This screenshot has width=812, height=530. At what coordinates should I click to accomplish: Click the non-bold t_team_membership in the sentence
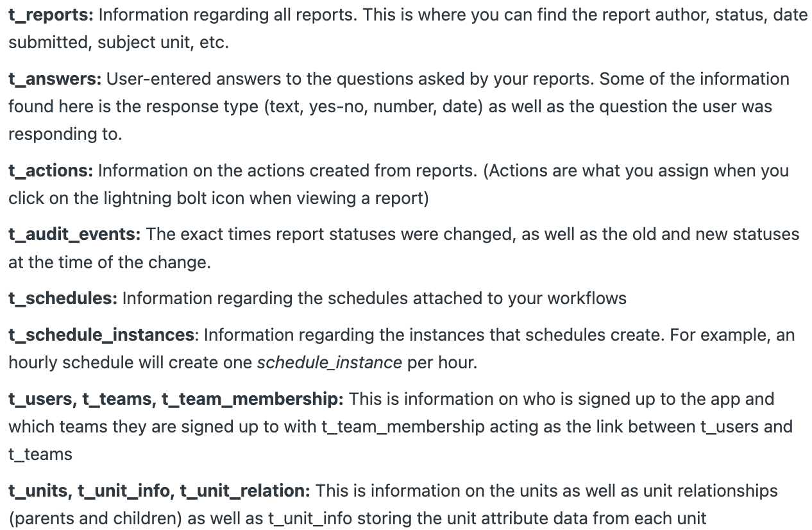(402, 427)
